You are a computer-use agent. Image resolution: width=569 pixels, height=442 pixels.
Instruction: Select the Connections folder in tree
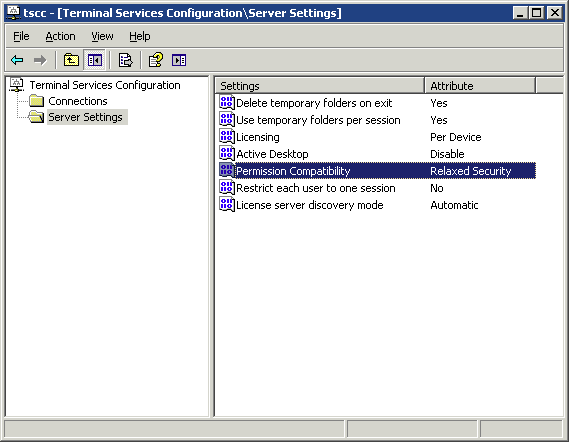pyautogui.click(x=78, y=101)
